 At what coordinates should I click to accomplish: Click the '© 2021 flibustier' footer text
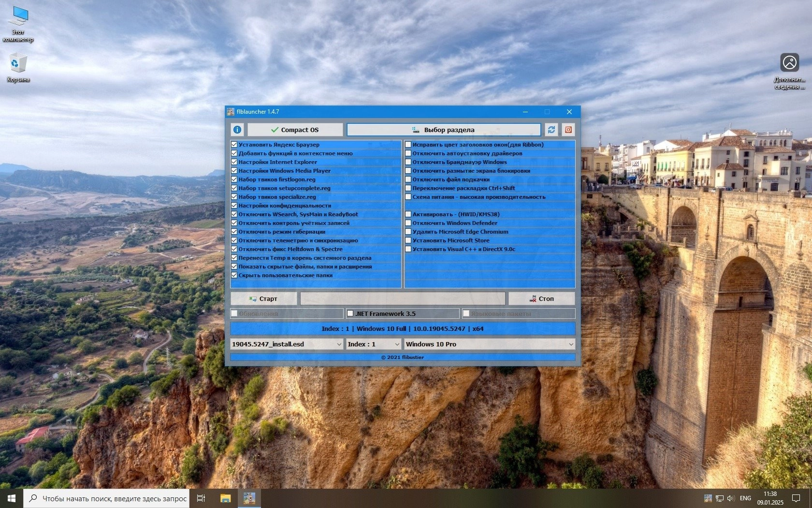click(x=403, y=357)
